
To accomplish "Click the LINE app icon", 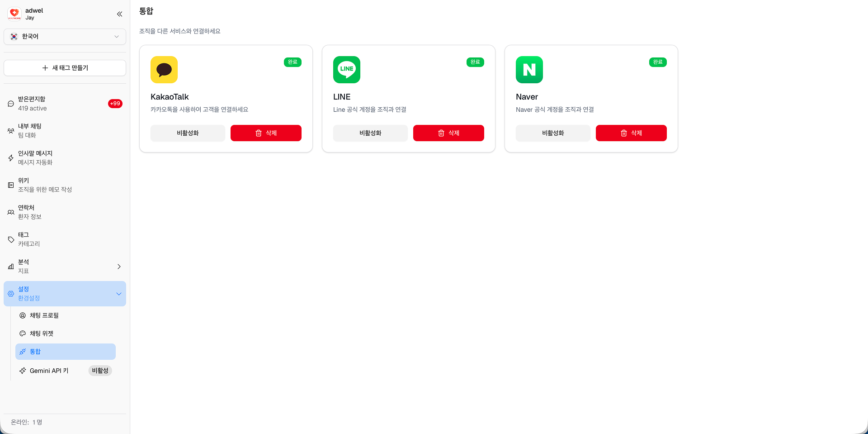I will coord(347,70).
